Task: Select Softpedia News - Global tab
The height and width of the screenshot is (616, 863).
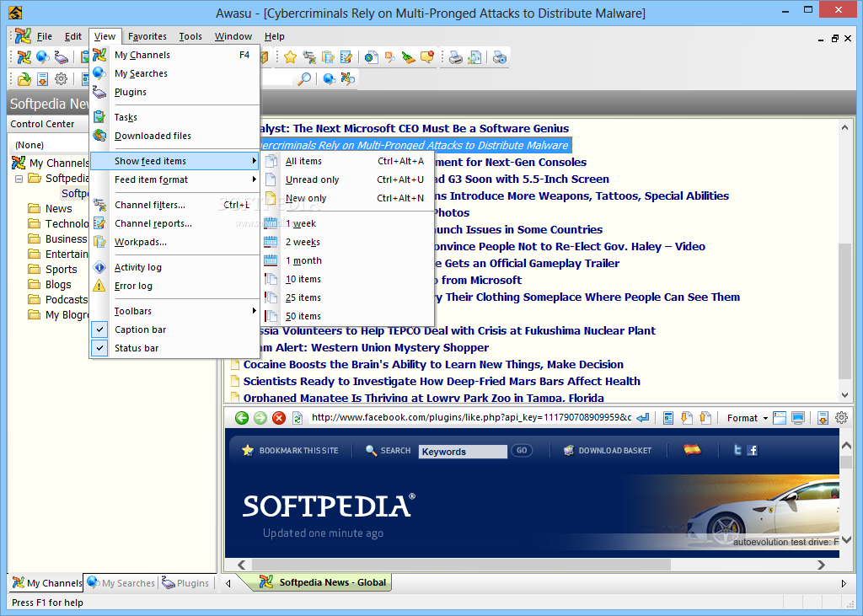Action: [x=324, y=582]
